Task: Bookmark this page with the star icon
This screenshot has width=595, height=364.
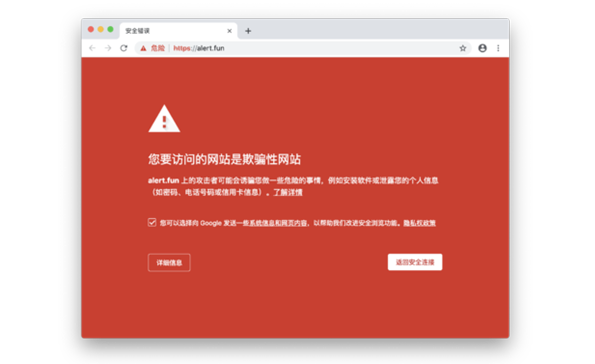Action: point(463,48)
